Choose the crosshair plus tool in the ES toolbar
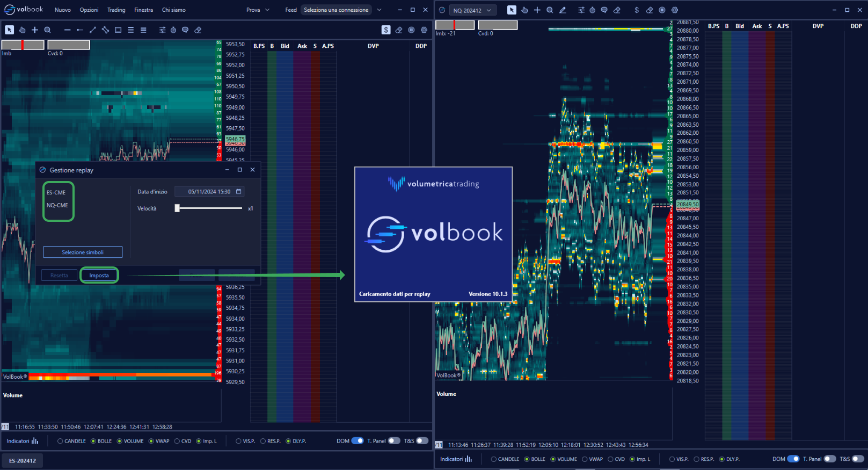The height and width of the screenshot is (470, 868). [35, 30]
